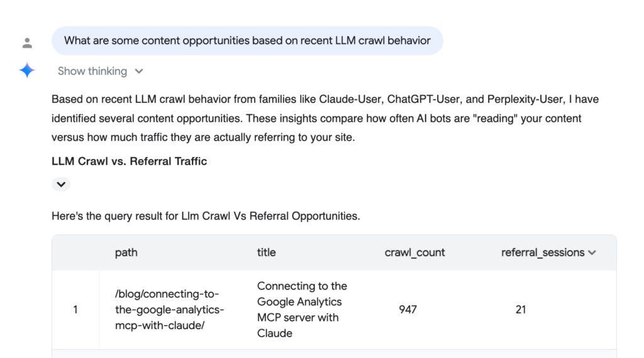The width and height of the screenshot is (644, 358).
Task: Click the path column header
Action: [126, 252]
